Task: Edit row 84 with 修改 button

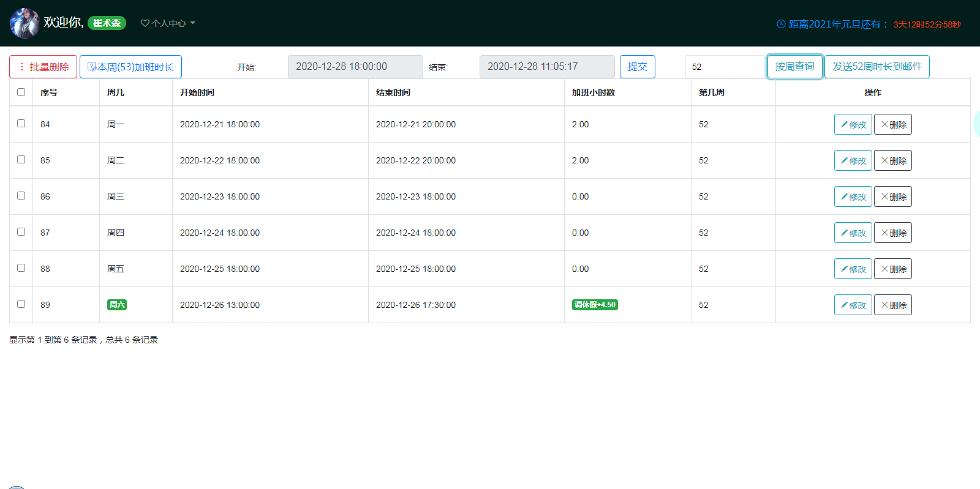Action: [x=853, y=124]
